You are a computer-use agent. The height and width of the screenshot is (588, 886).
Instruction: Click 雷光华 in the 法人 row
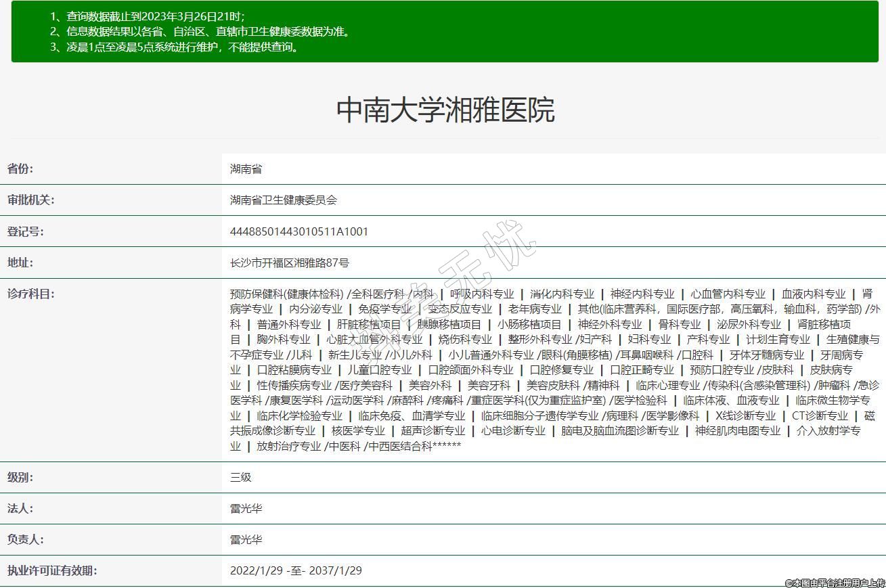click(x=246, y=508)
